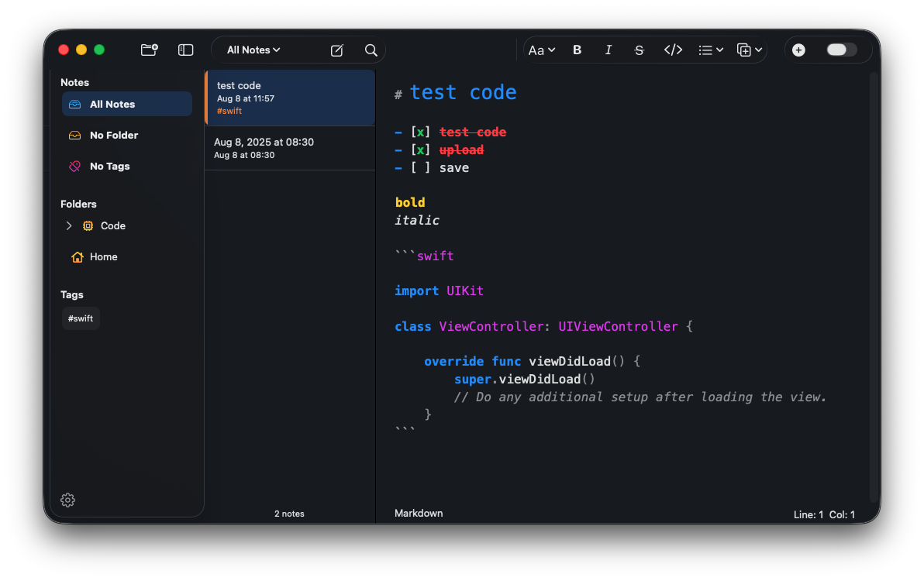The height and width of the screenshot is (581, 924).
Task: Apply italic formatting with the I icon
Action: tap(609, 50)
